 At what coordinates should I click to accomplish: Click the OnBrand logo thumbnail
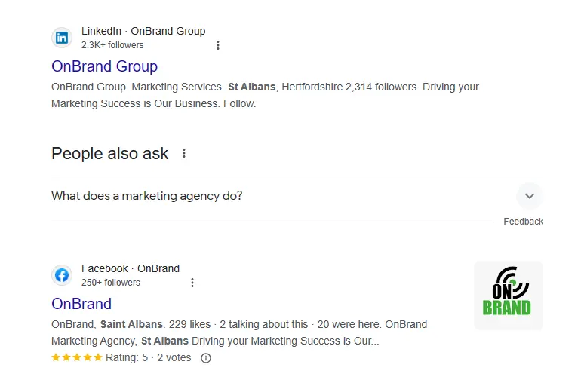[508, 296]
